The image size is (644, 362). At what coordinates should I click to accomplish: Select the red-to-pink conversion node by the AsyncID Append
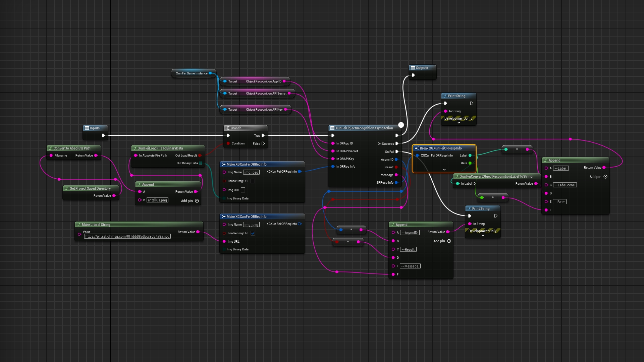(348, 242)
